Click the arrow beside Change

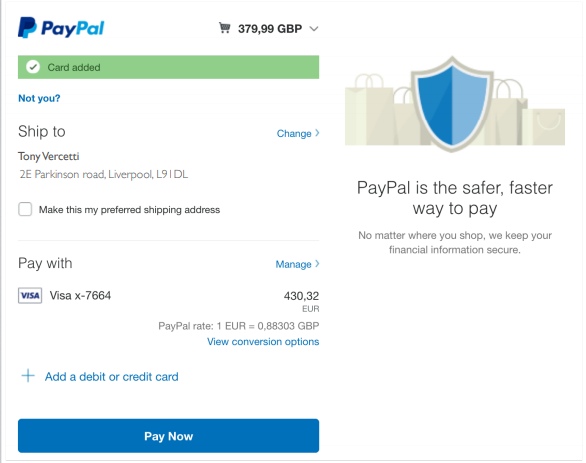[x=317, y=133]
